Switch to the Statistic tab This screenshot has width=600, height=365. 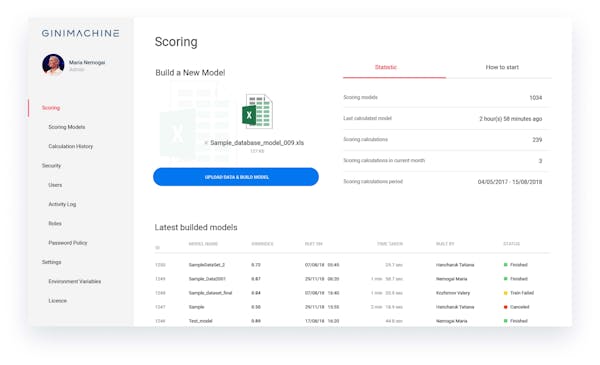click(386, 67)
